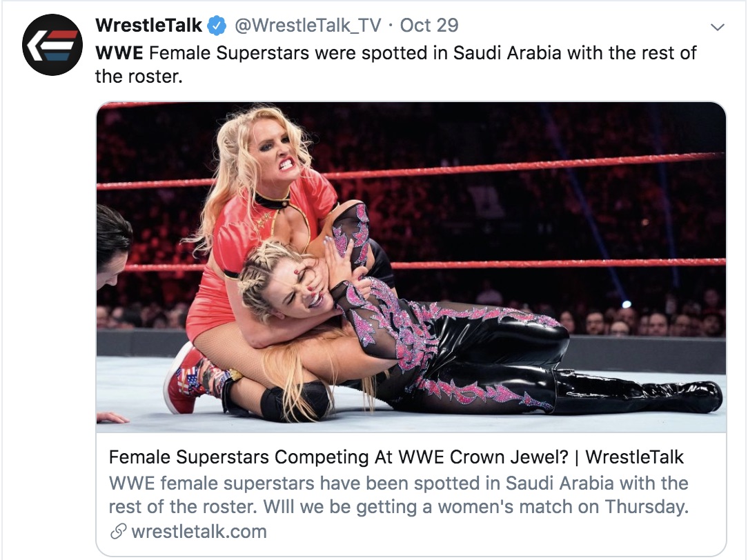Screen dimensions: 748x560
Task: Expand the tweet options chevron
Action: [718, 27]
